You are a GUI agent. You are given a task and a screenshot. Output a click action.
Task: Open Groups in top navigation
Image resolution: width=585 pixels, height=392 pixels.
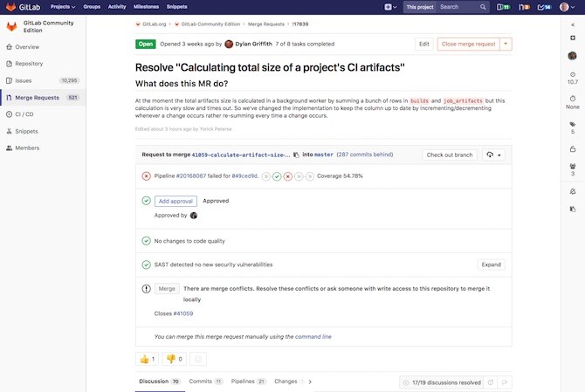pos(92,7)
